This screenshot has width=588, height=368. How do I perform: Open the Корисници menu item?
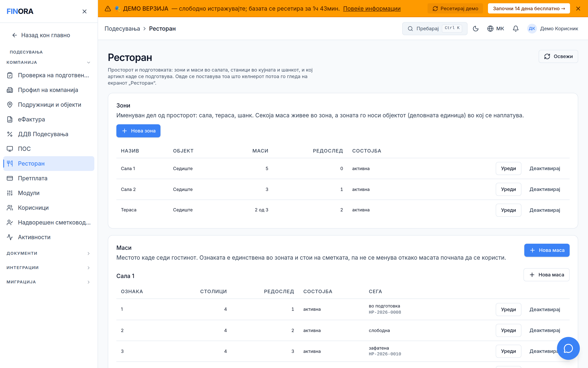click(x=49, y=208)
